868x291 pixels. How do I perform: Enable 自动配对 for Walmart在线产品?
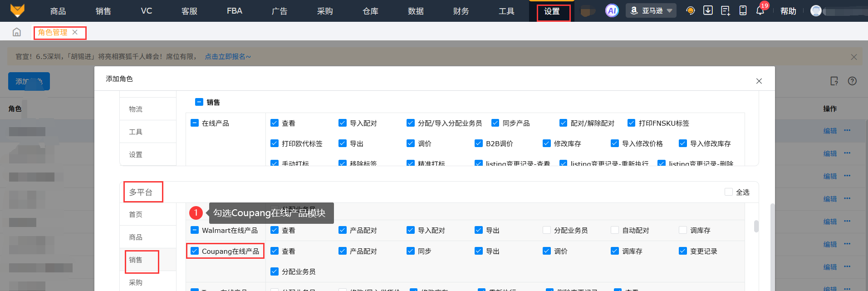pyautogui.click(x=615, y=230)
